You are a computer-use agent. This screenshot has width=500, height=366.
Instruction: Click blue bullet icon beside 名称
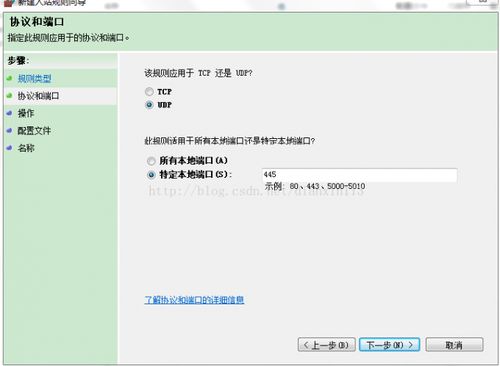click(9, 148)
